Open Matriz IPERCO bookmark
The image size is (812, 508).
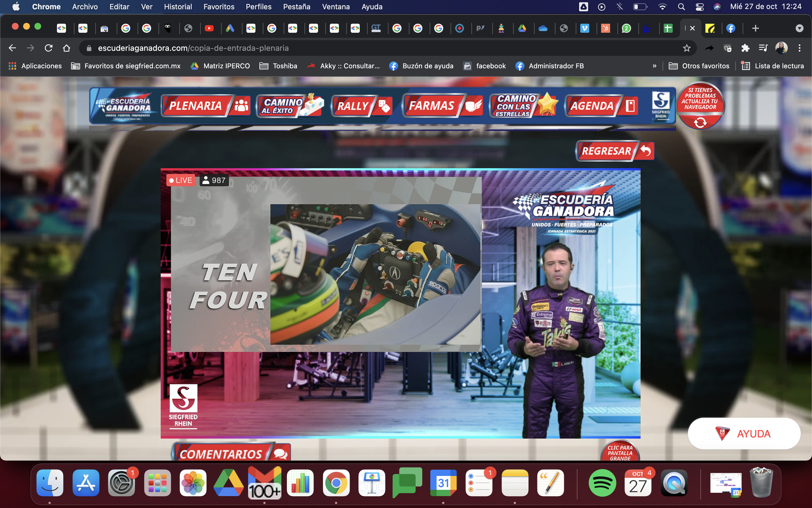(x=220, y=66)
